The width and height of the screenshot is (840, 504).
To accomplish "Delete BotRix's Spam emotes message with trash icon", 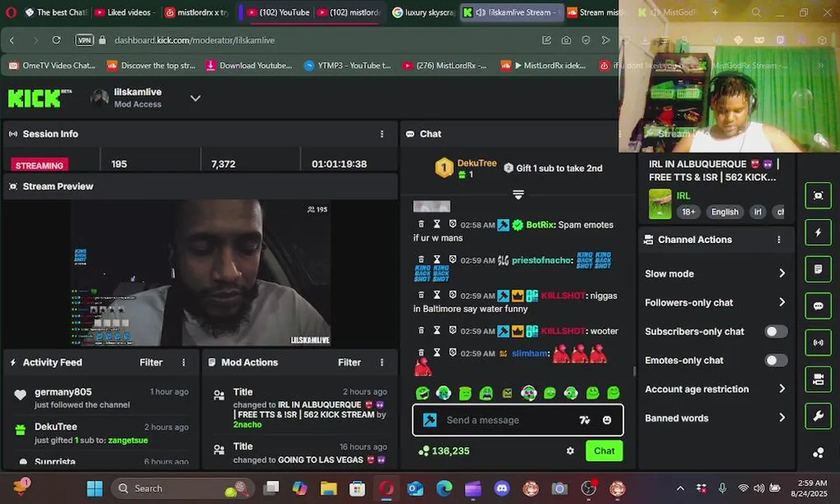I will point(421,225).
